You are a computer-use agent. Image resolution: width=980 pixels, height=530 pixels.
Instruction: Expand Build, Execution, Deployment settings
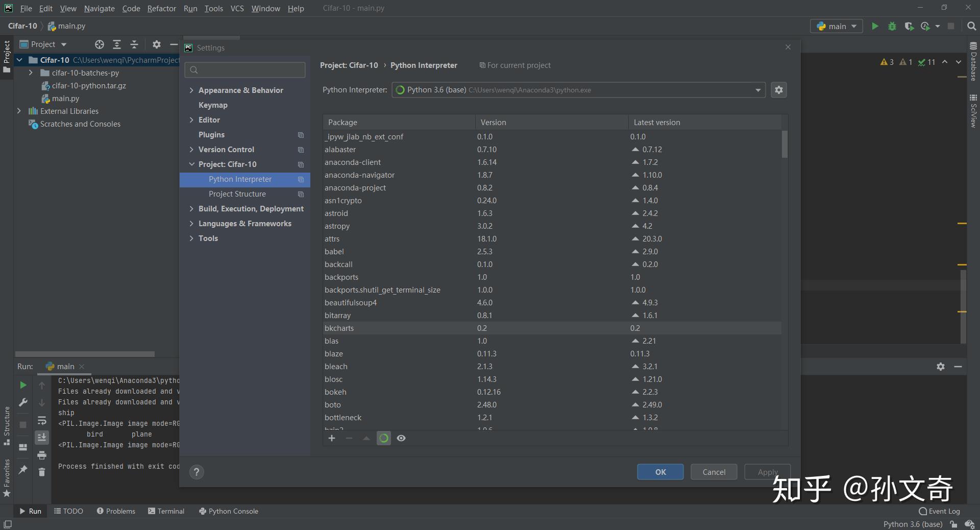[191, 209]
